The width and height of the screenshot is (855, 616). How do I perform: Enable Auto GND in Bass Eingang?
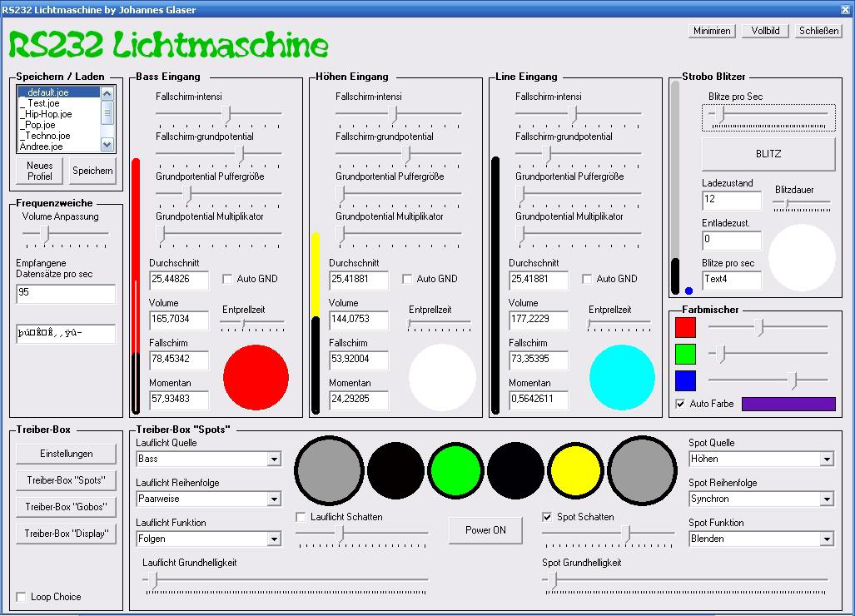pyautogui.click(x=226, y=279)
